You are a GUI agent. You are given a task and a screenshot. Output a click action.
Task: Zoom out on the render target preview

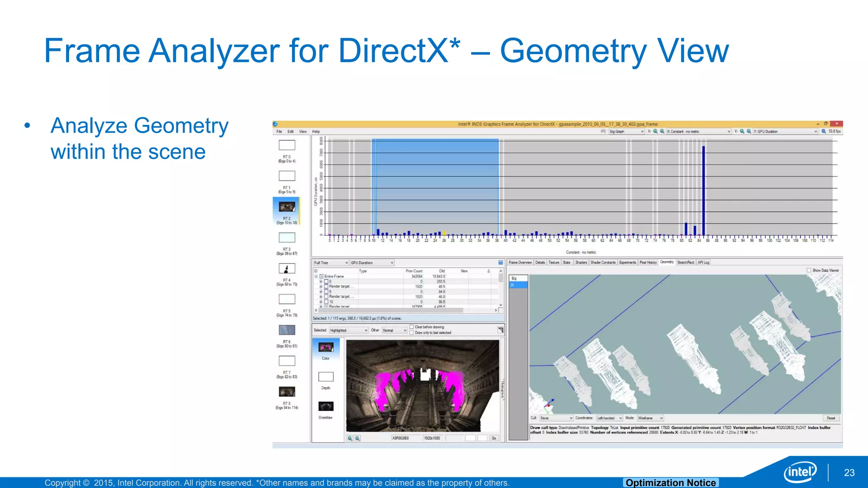[x=357, y=438]
